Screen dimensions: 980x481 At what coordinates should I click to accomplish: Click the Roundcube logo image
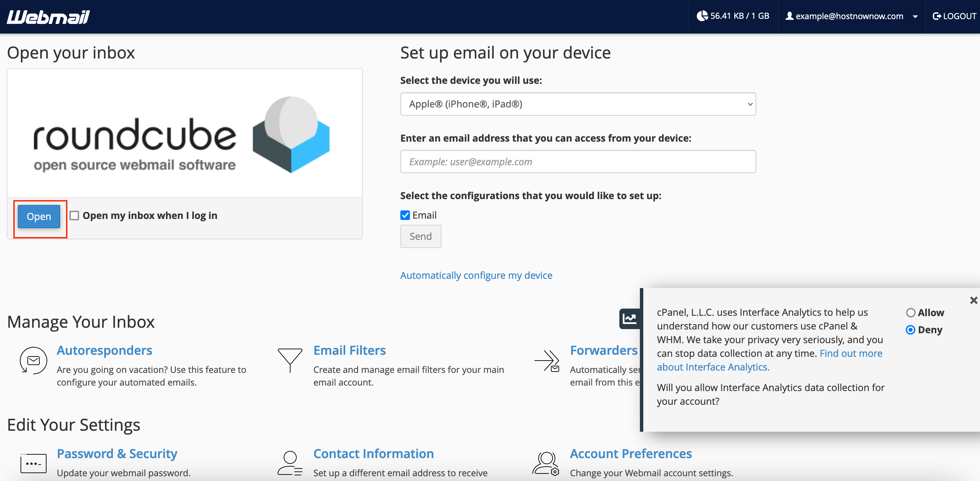(x=182, y=135)
